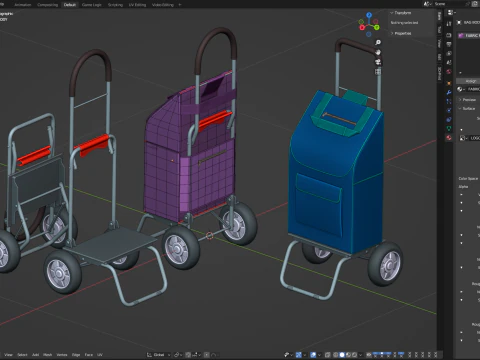Open the Modifiers wrench tab
Screen dimensions: 480x360
[449, 92]
